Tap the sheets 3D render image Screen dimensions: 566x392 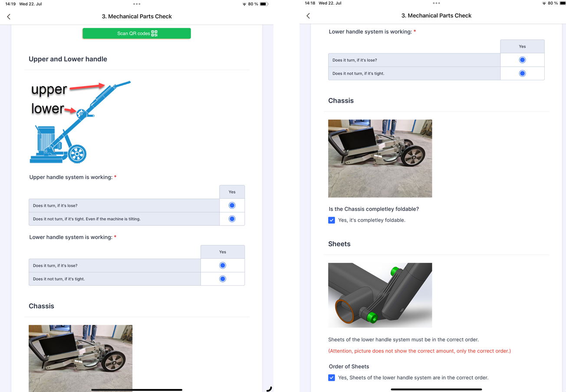coord(380,295)
